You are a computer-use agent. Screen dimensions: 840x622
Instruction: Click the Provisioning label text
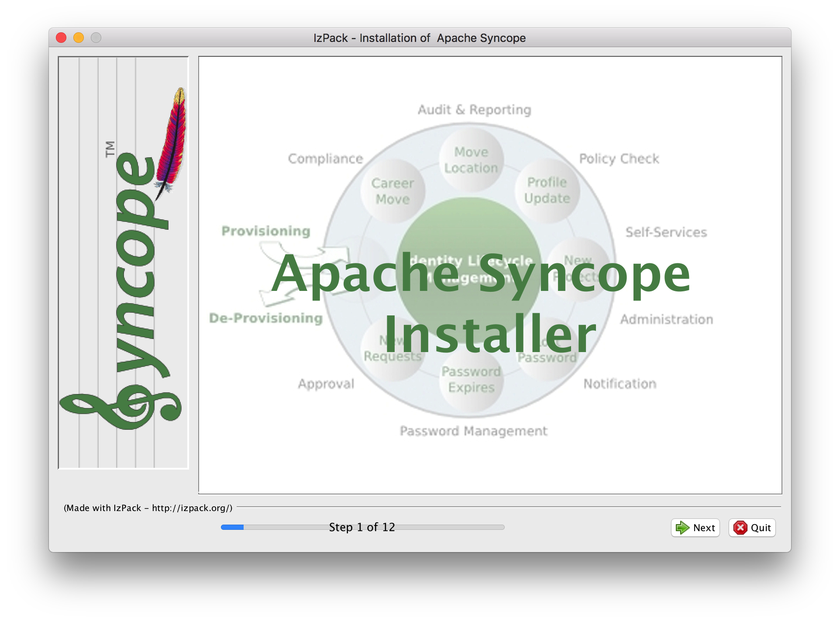(266, 231)
